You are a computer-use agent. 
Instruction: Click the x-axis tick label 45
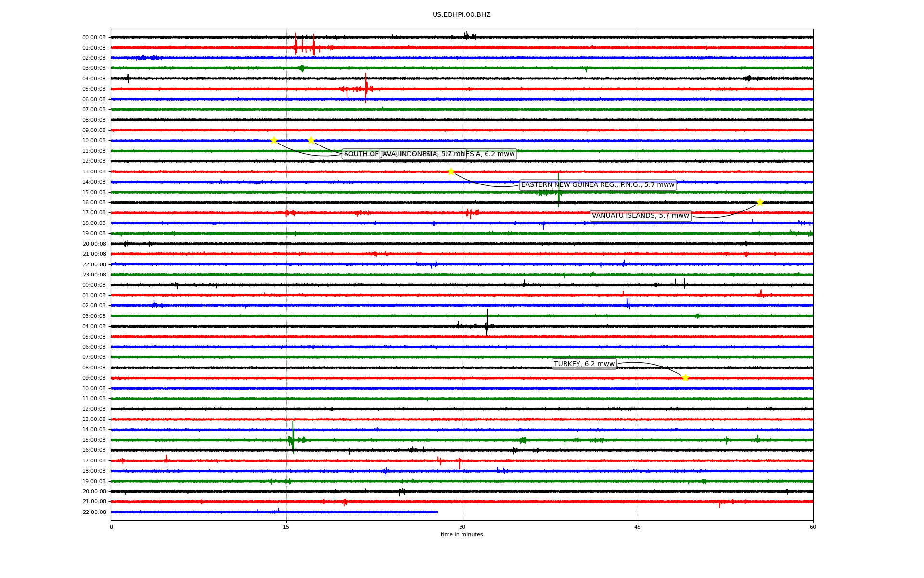638,527
